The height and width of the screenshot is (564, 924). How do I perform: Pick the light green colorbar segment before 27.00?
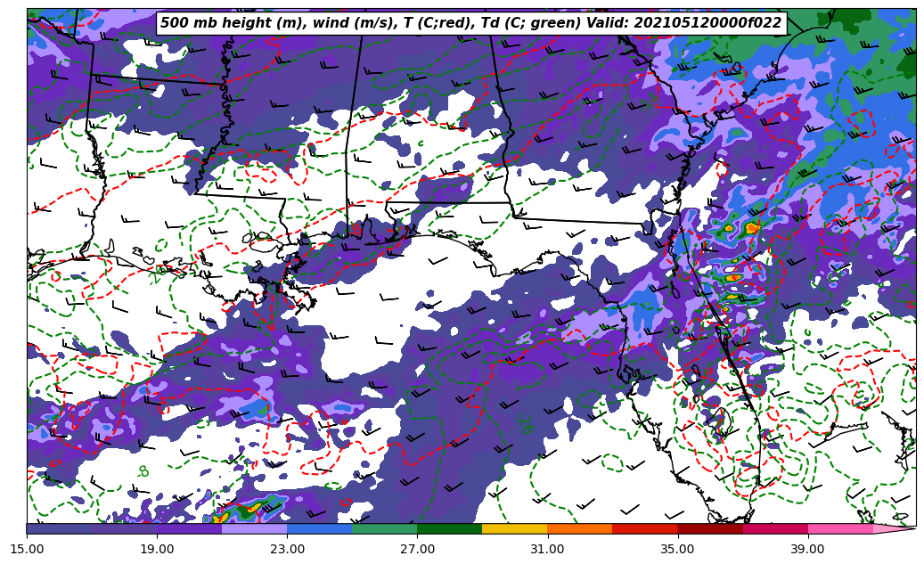pyautogui.click(x=384, y=528)
